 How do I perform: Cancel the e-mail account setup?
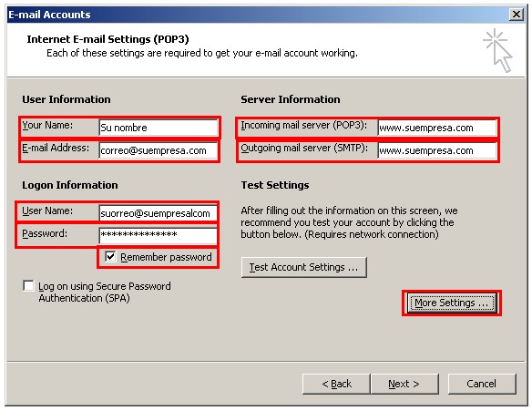point(482,384)
